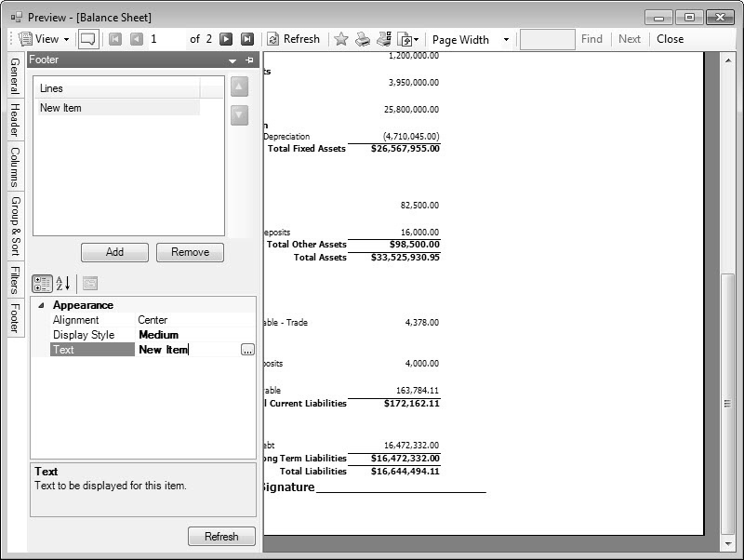Go to the next page
744x560 pixels.
click(226, 39)
